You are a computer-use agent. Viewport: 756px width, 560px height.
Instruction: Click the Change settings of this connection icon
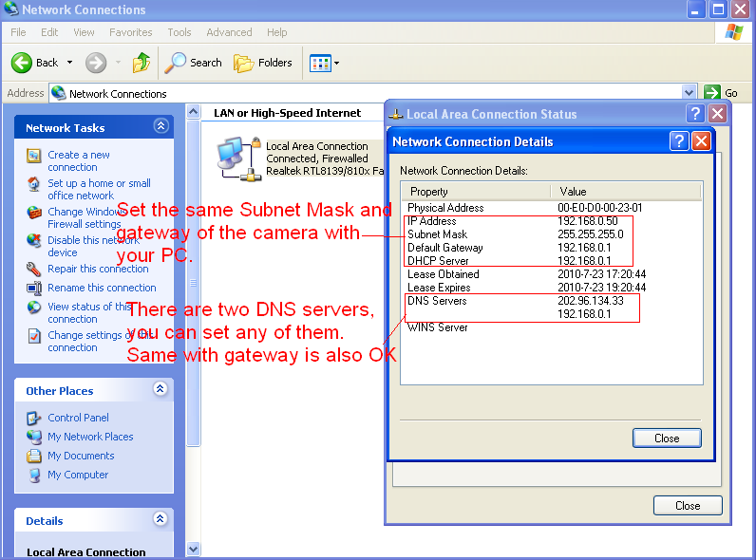pyautogui.click(x=34, y=336)
